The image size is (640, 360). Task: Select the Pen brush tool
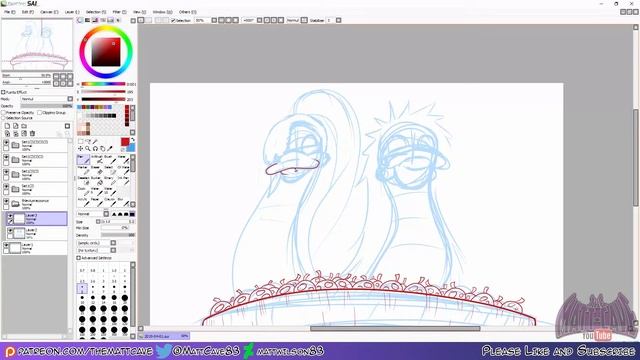[x=83, y=159]
